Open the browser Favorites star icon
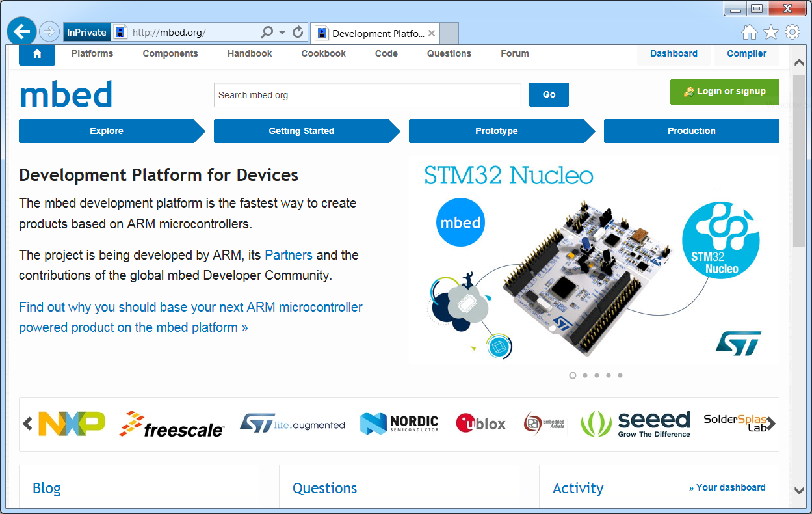Screen dimensions: 812x514 [x=770, y=32]
